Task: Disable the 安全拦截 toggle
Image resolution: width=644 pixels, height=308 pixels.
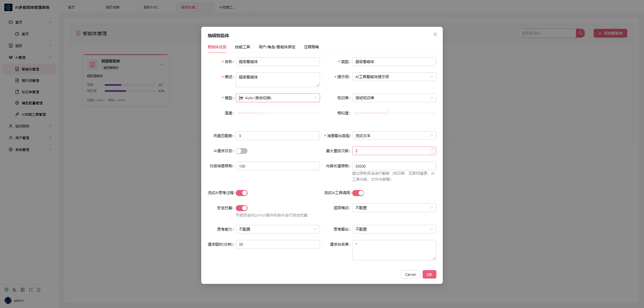Action: click(x=241, y=208)
